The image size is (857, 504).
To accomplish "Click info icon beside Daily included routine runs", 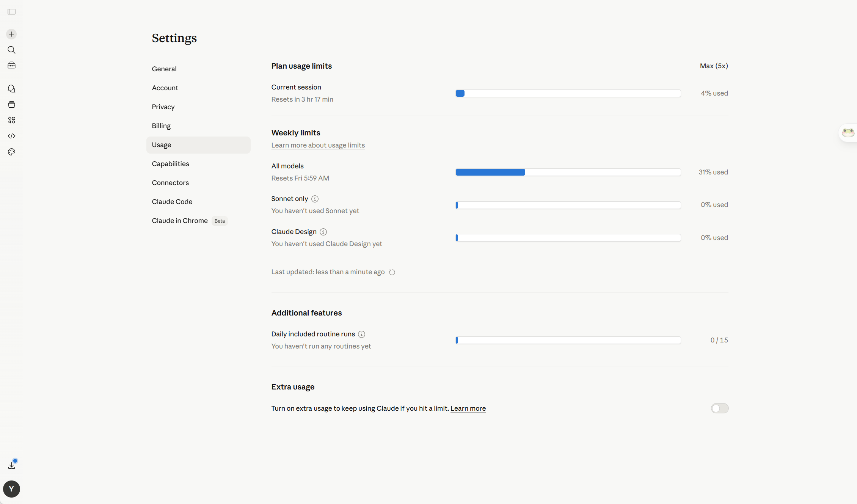I will pos(361,334).
